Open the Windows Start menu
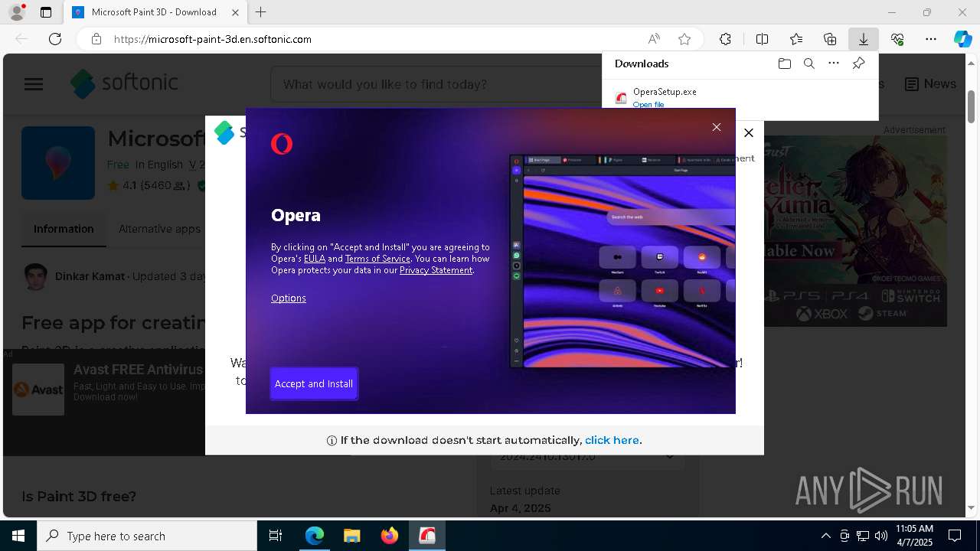 [x=18, y=536]
